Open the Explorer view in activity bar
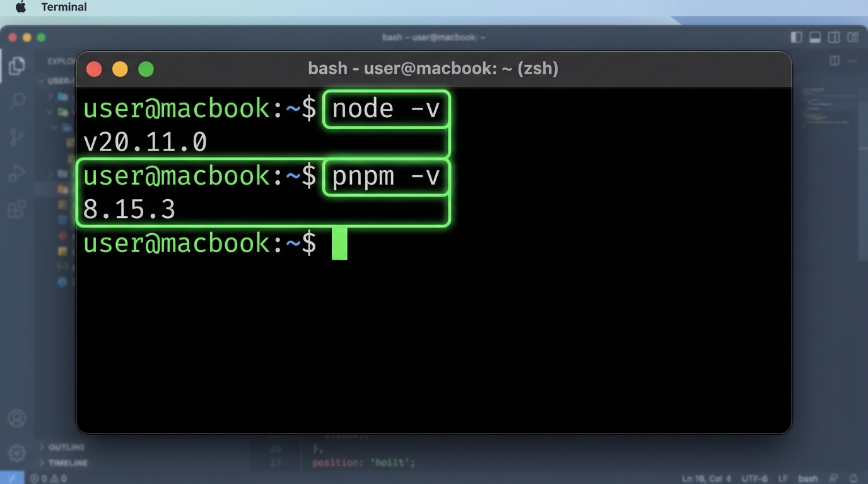The image size is (868, 484). point(17,66)
